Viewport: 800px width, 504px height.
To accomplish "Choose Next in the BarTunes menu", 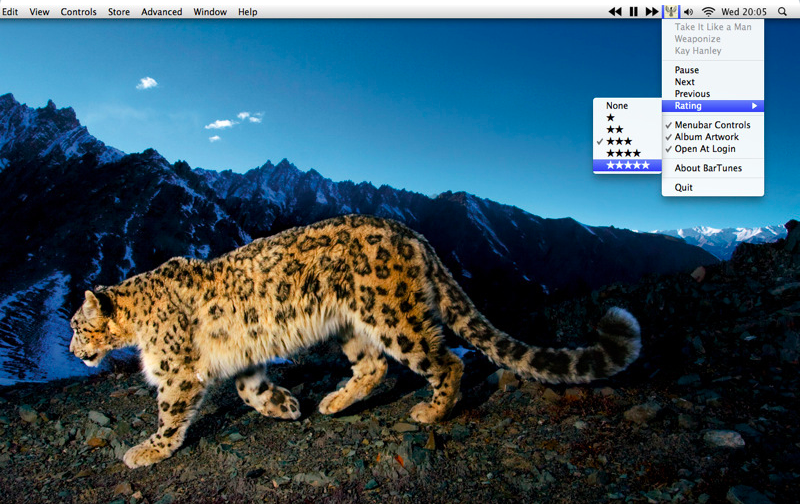I will [713, 82].
